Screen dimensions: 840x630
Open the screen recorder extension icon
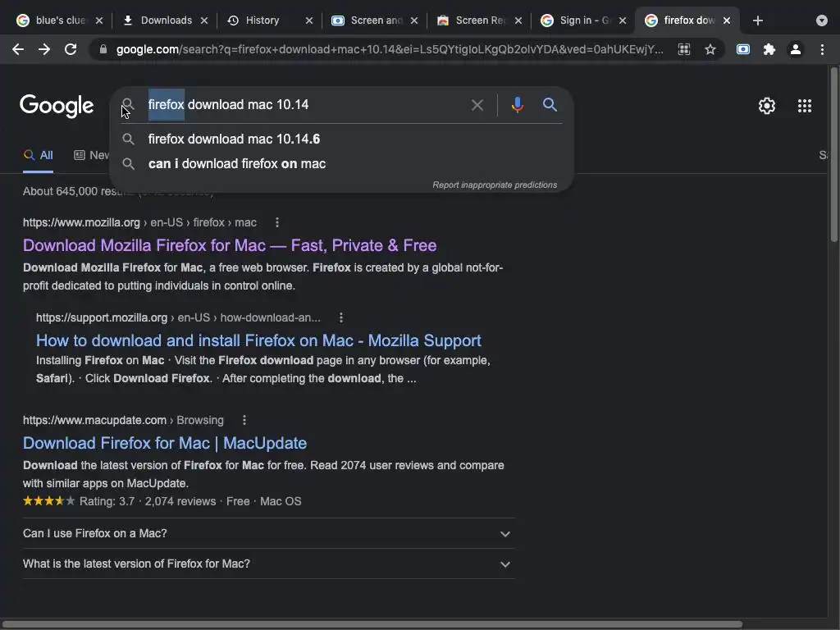pyautogui.click(x=743, y=49)
